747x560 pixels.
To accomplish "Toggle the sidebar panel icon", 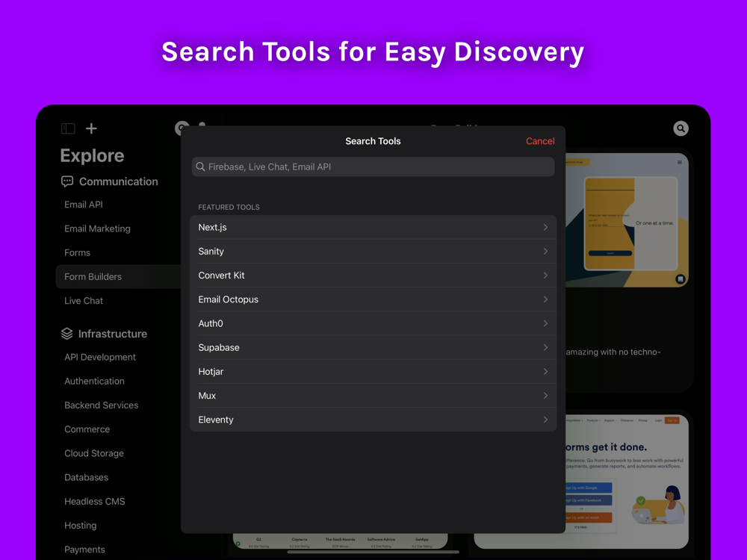I will point(68,128).
